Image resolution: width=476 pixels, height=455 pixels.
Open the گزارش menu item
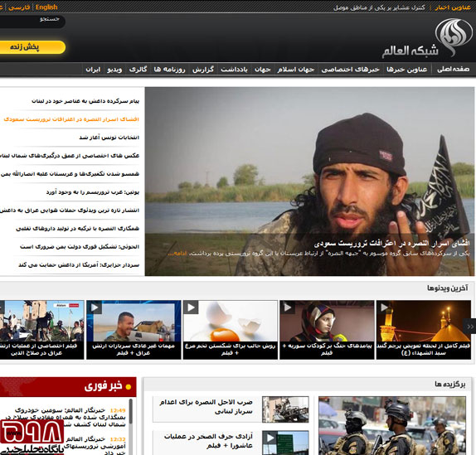[x=203, y=70]
